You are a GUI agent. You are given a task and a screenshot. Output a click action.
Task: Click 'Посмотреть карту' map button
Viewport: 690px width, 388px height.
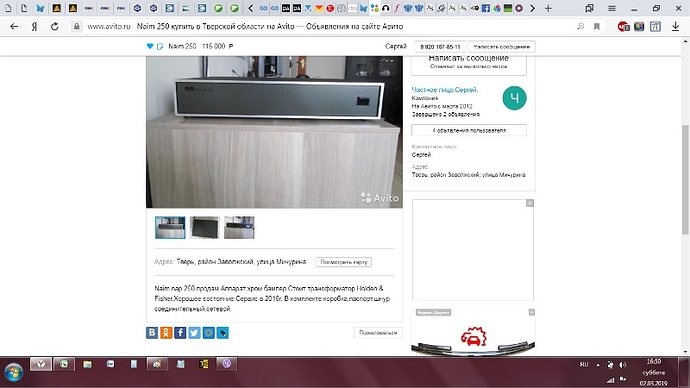[344, 262]
